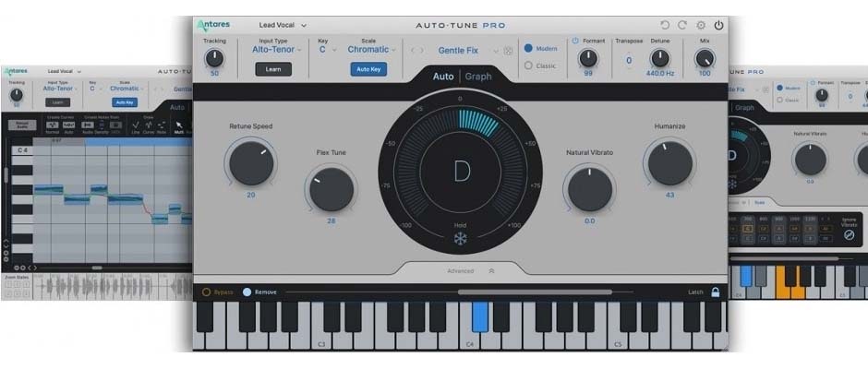Open the Alto-Tenor input type dropdown
The width and height of the screenshot is (868, 369).
tap(273, 50)
